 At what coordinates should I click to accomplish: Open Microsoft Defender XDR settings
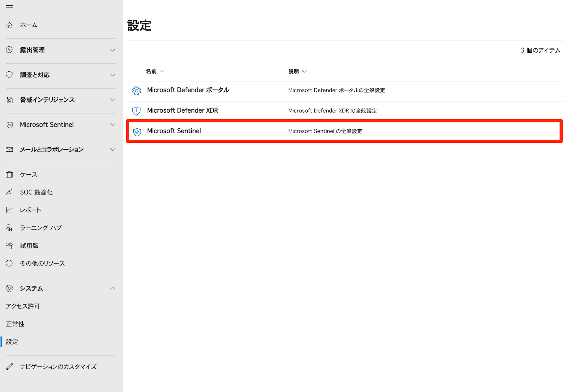(183, 110)
